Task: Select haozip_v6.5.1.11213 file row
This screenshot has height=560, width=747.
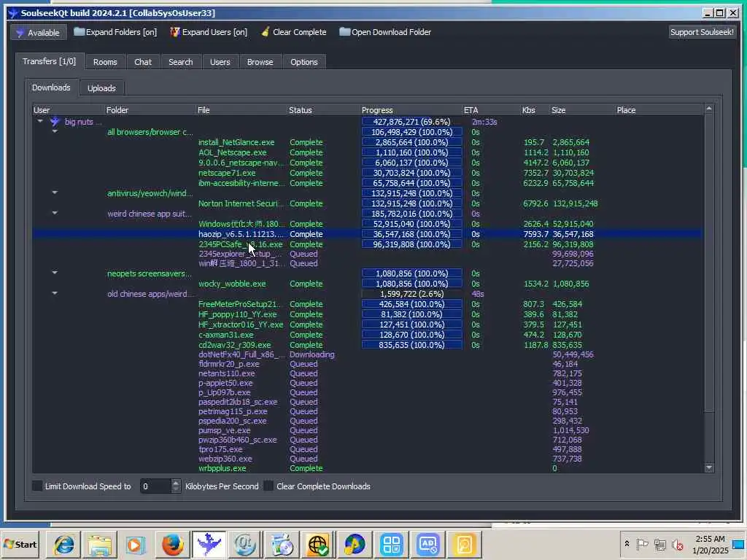Action: click(367, 234)
